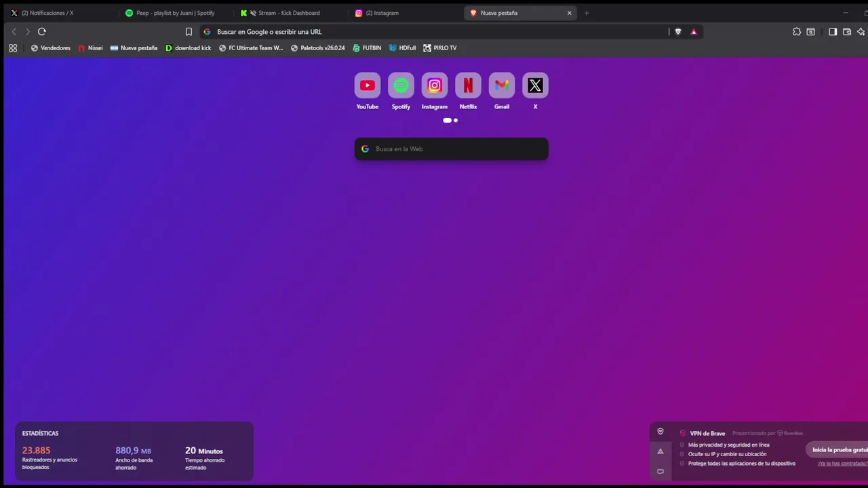
Task: Open the Vendedores bookmark
Action: pos(51,48)
